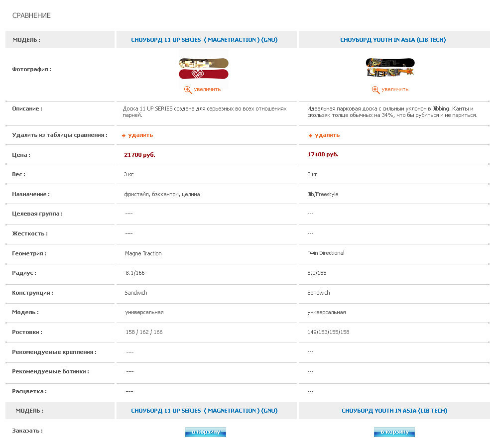Click the magnifier icon under the GNU snowboard photo
The width and height of the screenshot is (496, 448).
point(188,90)
